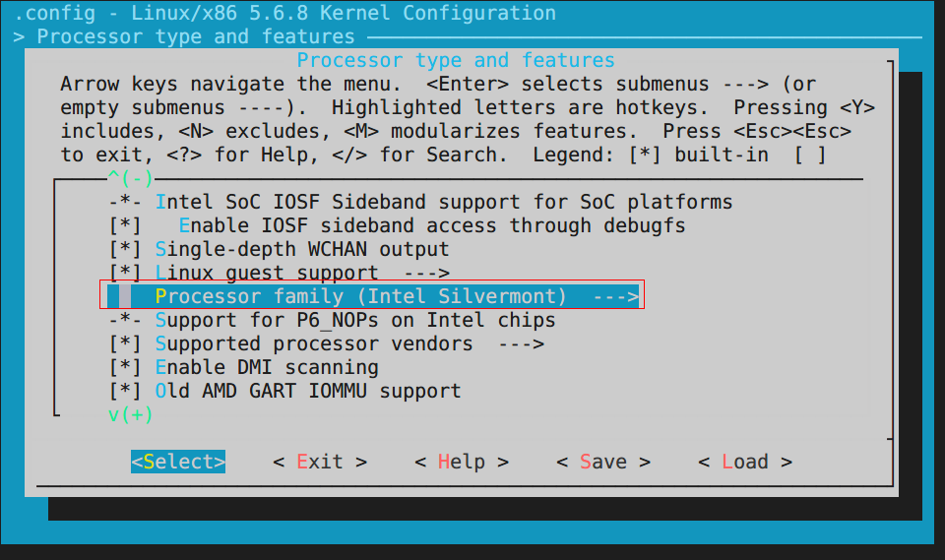Toggle Enable DMI scanning checkbox

coord(125,367)
